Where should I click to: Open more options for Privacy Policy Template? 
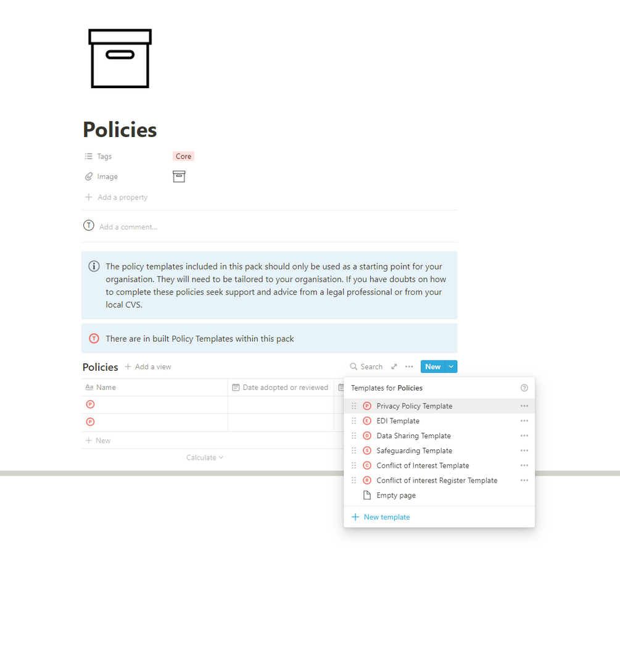[524, 406]
